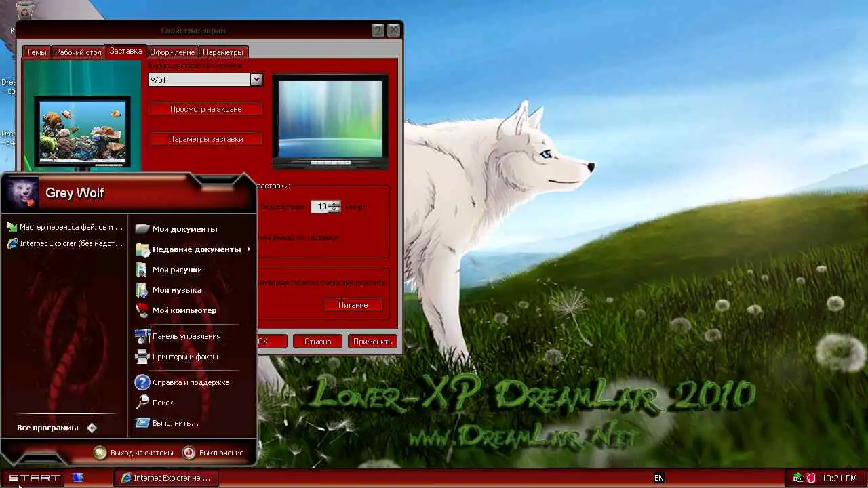Open Все программы menu

click(x=58, y=428)
